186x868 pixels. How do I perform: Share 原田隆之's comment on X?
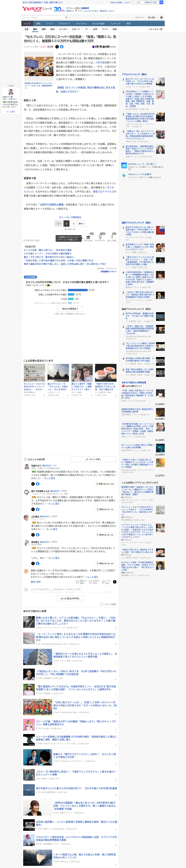tap(33, 563)
